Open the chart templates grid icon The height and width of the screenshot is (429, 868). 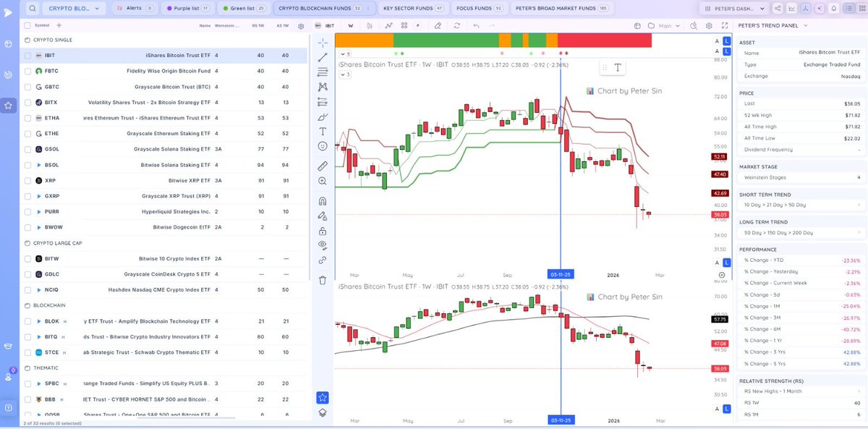(404, 25)
